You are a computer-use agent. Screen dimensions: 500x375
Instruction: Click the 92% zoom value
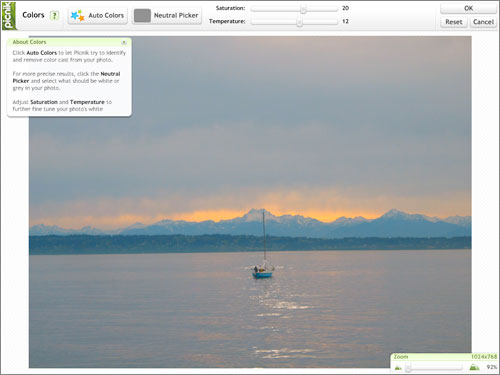492,367
